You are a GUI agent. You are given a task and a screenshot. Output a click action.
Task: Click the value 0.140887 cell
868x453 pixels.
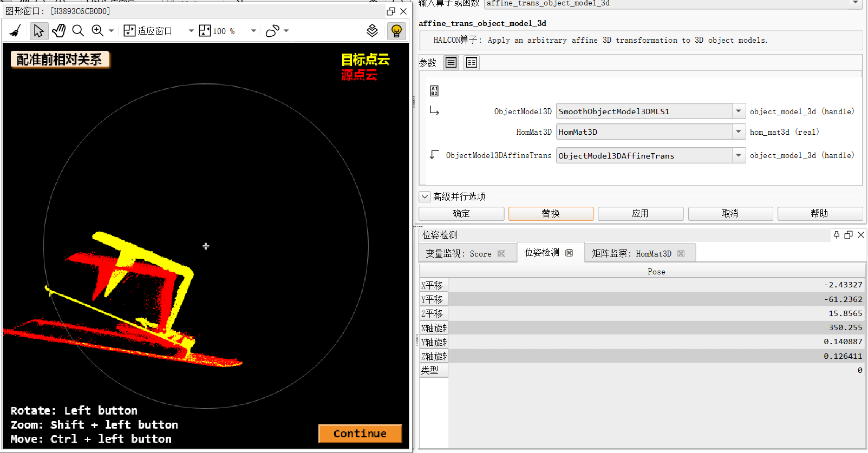point(656,342)
